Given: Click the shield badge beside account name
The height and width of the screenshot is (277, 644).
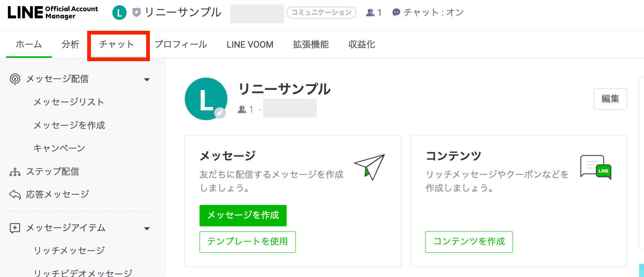Looking at the screenshot, I should (x=136, y=13).
